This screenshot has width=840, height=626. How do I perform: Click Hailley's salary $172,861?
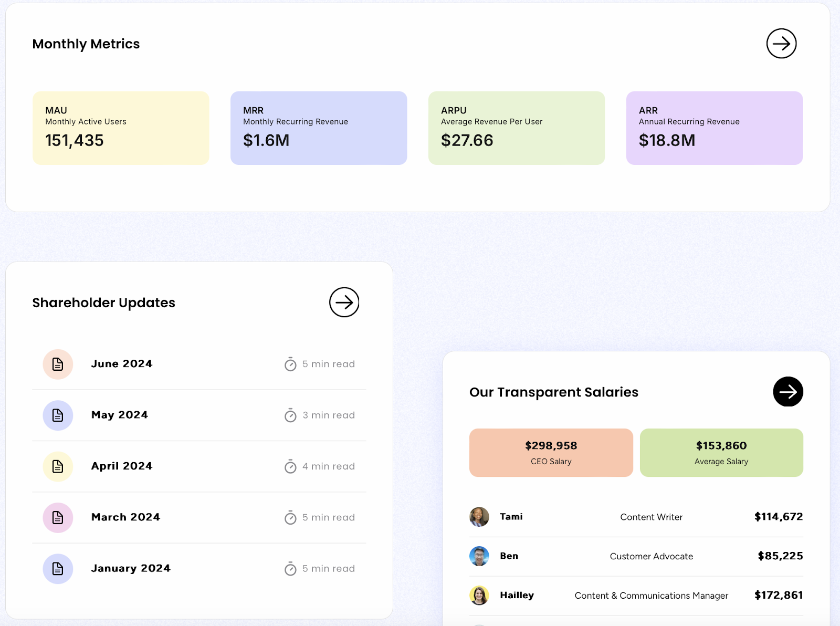pyautogui.click(x=779, y=596)
